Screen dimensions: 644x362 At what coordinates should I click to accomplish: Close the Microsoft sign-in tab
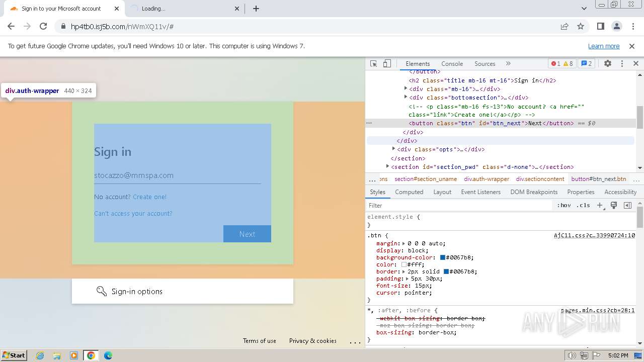pyautogui.click(x=117, y=9)
